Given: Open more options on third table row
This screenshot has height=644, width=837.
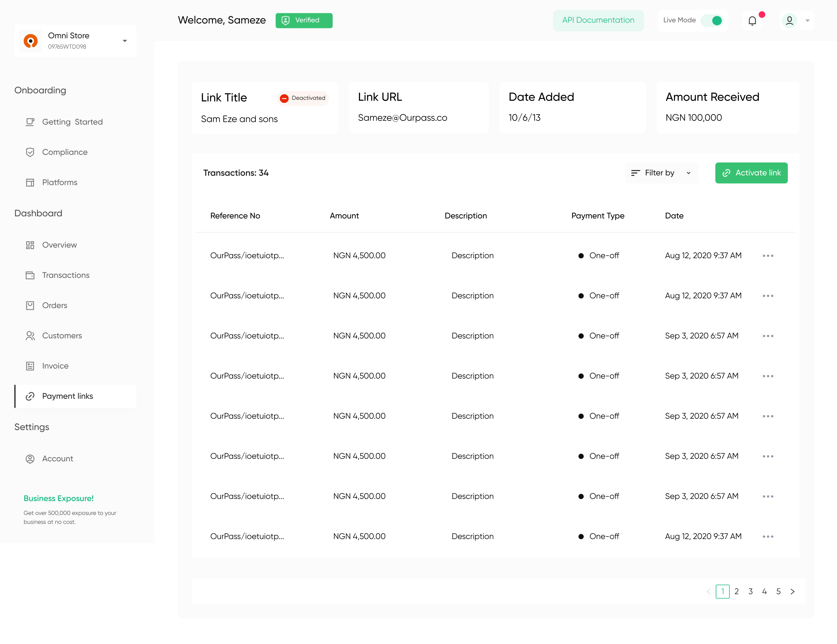Looking at the screenshot, I should click(768, 336).
